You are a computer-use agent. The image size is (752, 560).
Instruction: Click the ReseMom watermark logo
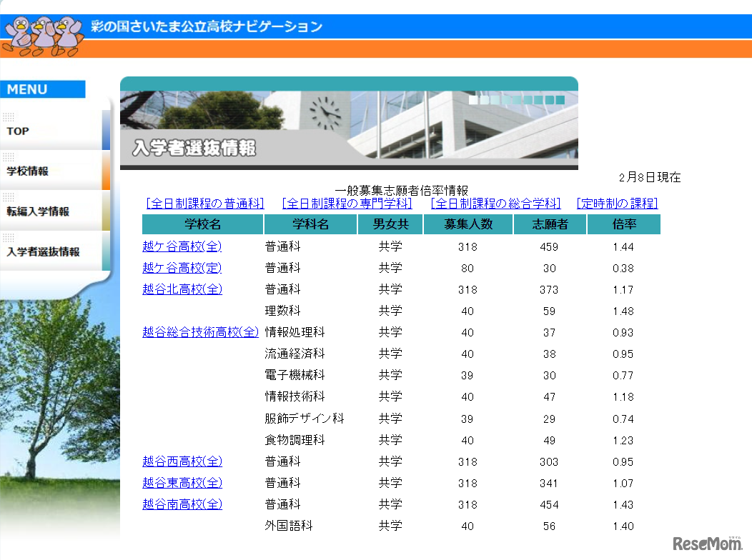point(707,544)
